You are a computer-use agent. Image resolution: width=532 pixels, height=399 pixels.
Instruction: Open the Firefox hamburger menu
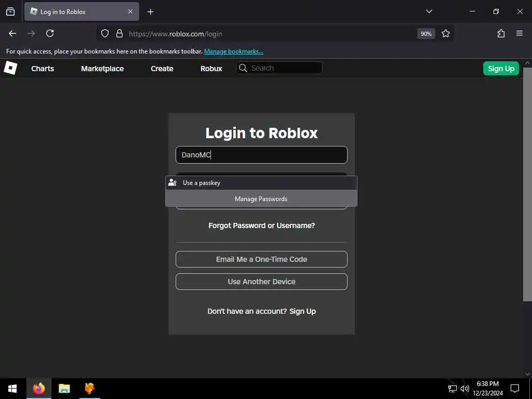tap(520, 33)
